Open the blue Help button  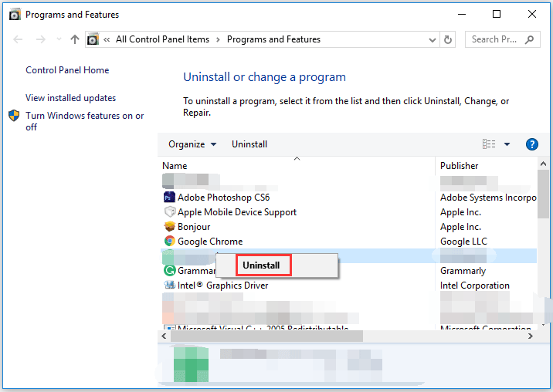pyautogui.click(x=532, y=144)
